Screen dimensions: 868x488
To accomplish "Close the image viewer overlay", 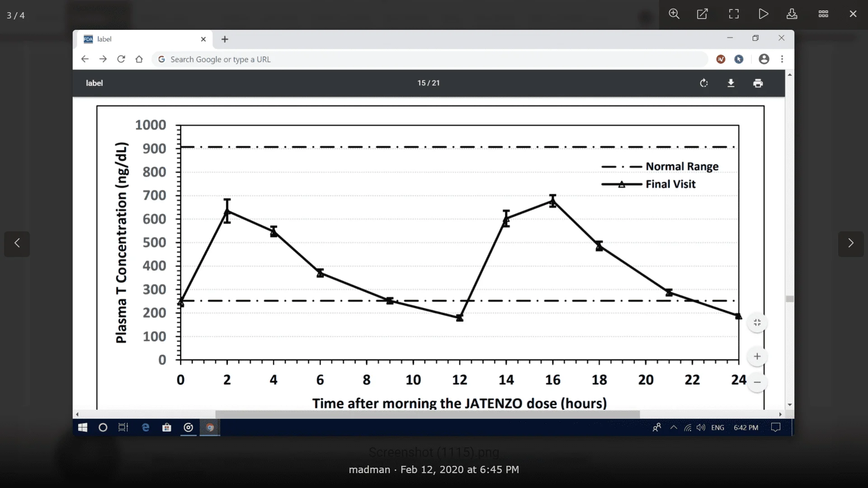I will click(853, 14).
